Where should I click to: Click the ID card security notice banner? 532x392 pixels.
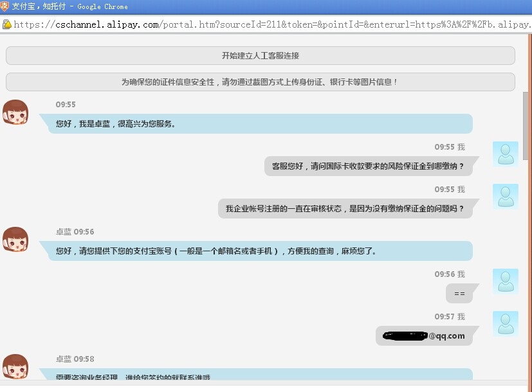(261, 82)
